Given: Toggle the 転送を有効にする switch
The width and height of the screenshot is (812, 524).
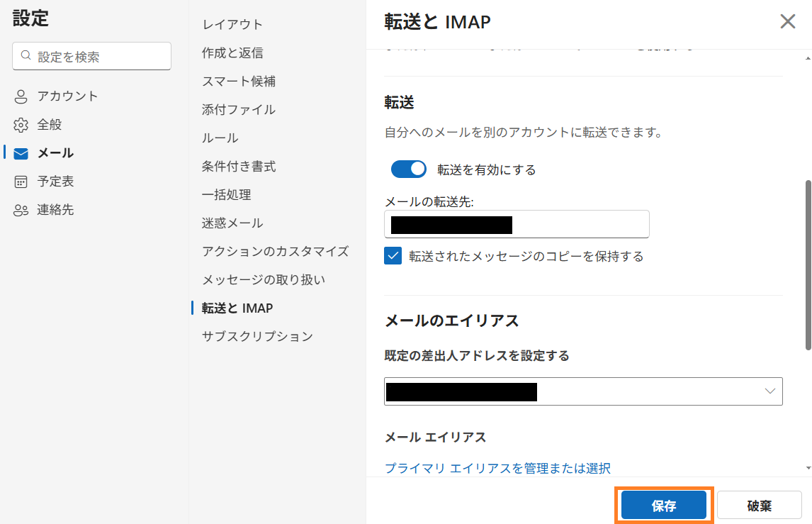Looking at the screenshot, I should coord(409,169).
